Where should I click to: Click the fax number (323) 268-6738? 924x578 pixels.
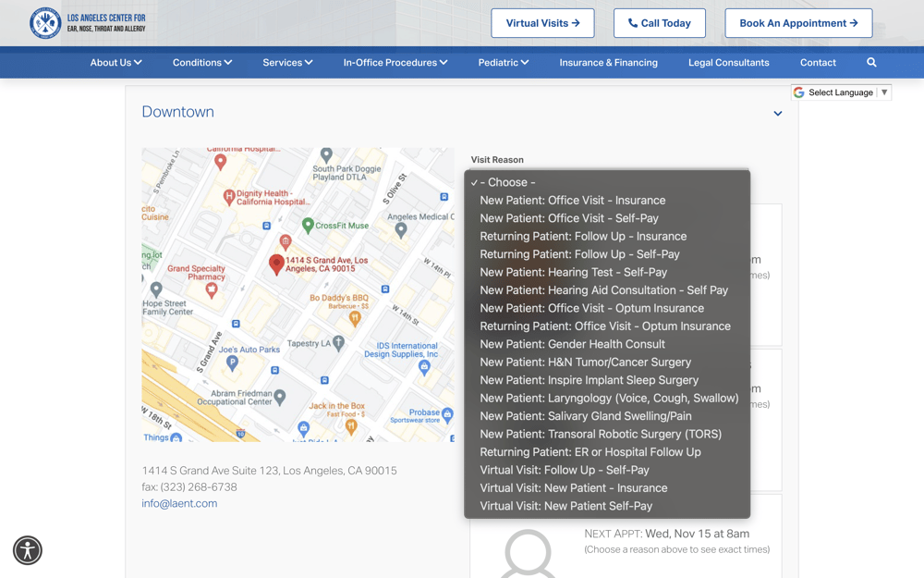pos(199,487)
